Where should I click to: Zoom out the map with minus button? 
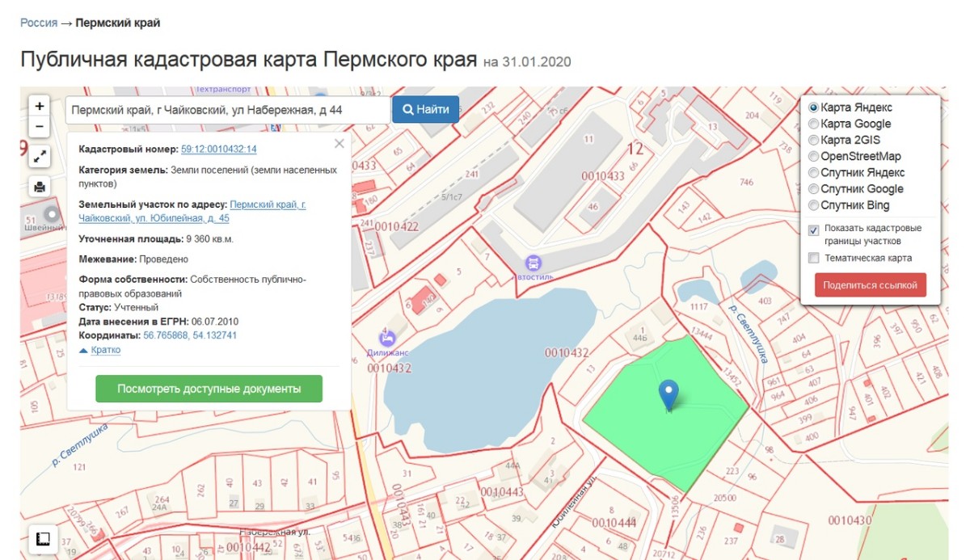click(x=40, y=127)
